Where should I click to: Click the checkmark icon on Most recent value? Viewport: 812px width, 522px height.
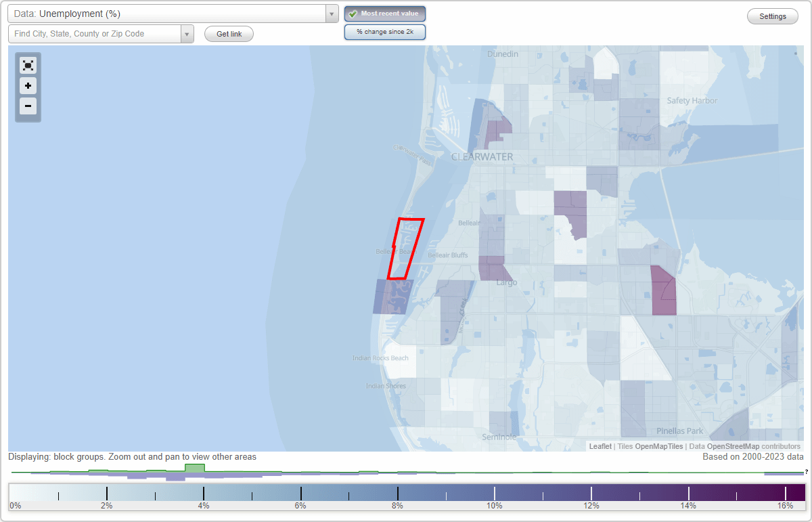(x=353, y=13)
